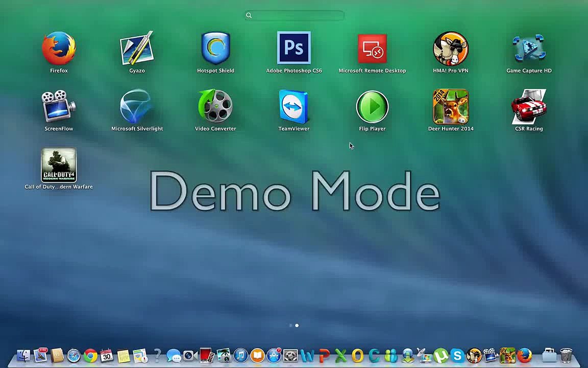Open the Trash in the Dock
Screen dimensions: 588x368
(566, 356)
